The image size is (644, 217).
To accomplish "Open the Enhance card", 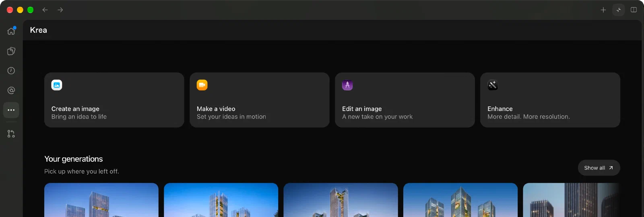I will coord(550,100).
